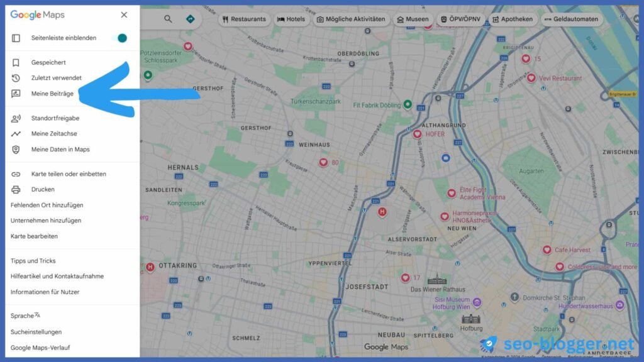Select ÖPV/ÖPNV transit chip
644x362 pixels.
460,19
